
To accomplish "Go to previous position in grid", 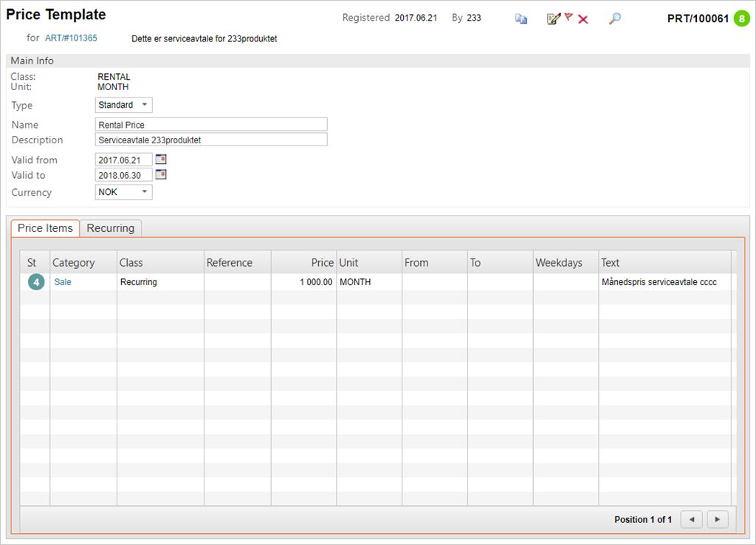I will [x=691, y=519].
